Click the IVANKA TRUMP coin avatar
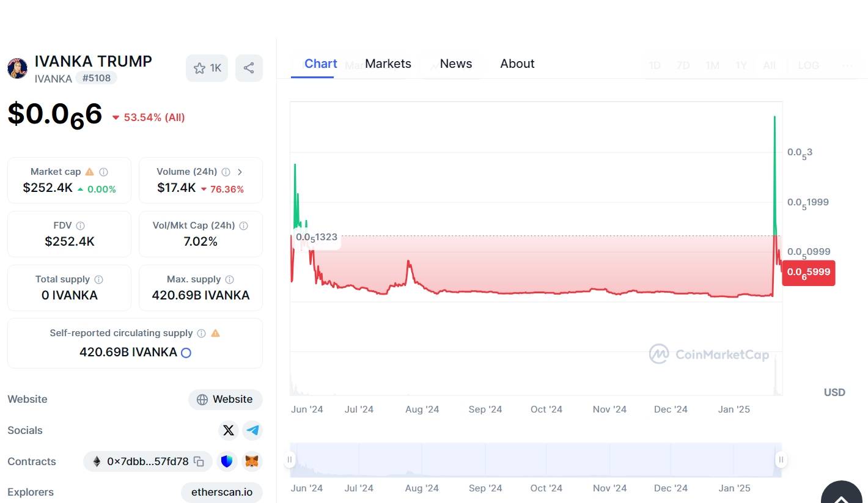Viewport: 868px width, 503px height. 17,68
